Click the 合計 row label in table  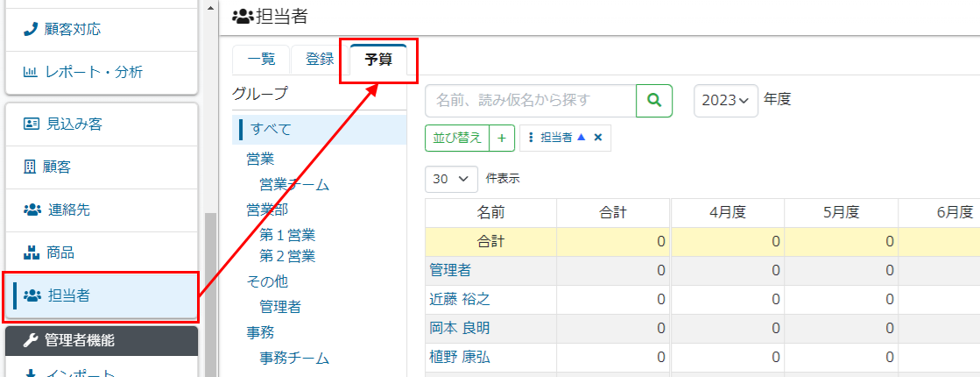[x=490, y=241]
